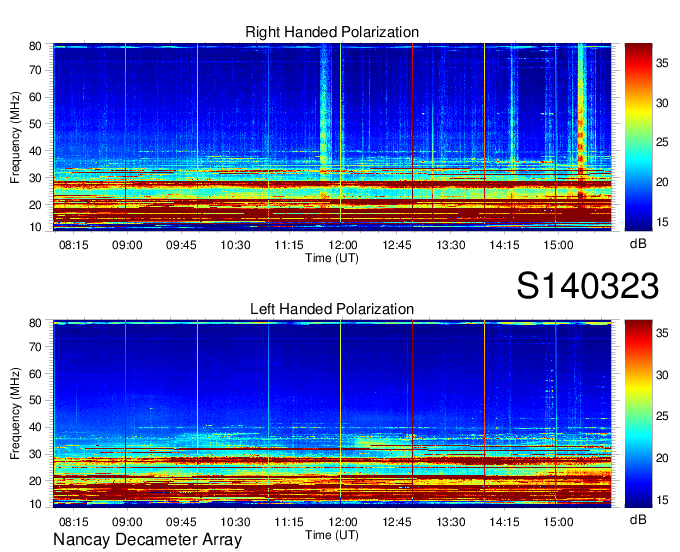Click 50 MHz tick on Left Handed frequency axis
The width and height of the screenshot is (680, 552).
(x=35, y=400)
